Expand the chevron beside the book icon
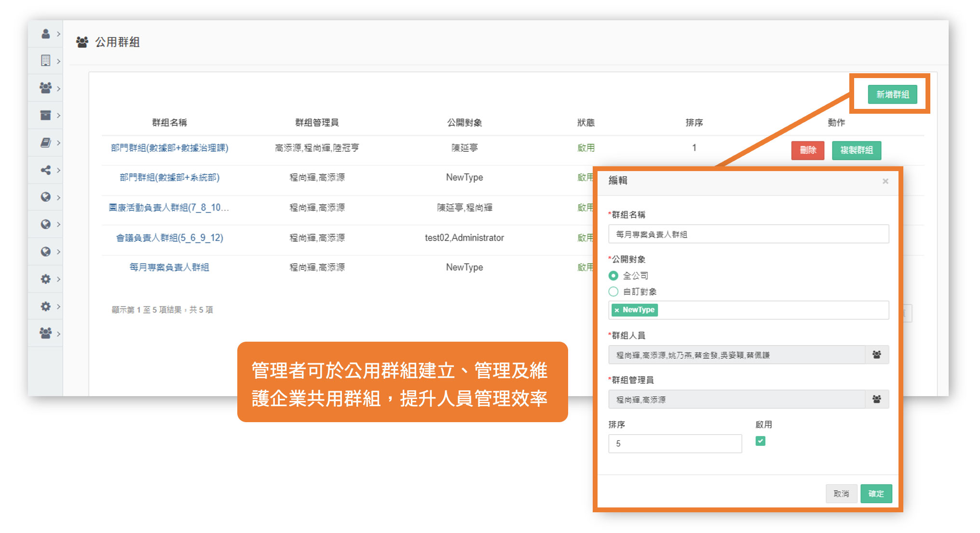 58,143
